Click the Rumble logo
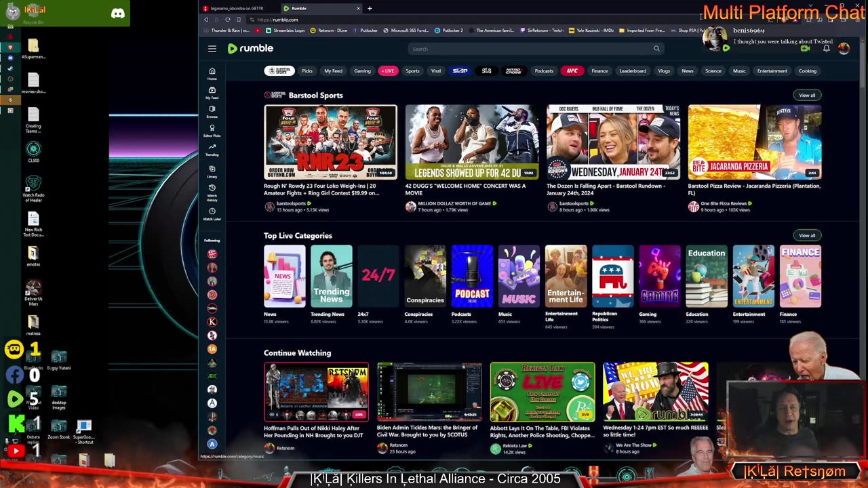The image size is (868, 488). tap(250, 48)
